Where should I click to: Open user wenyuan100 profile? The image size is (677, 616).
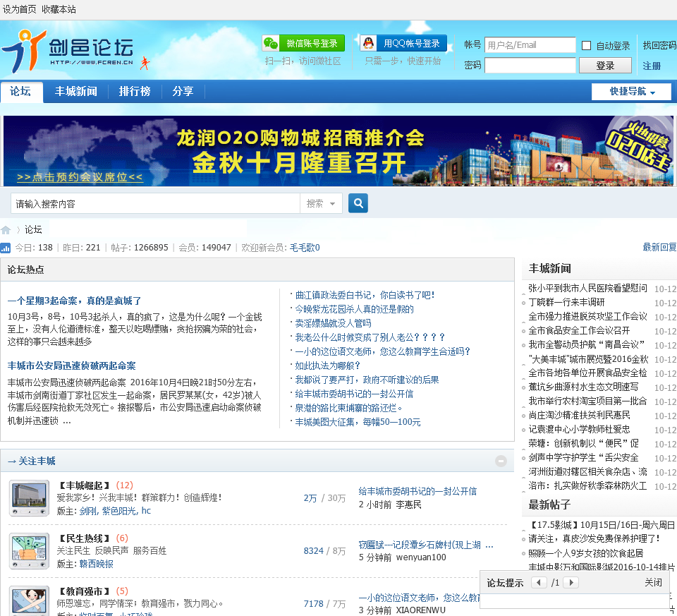tap(421, 557)
